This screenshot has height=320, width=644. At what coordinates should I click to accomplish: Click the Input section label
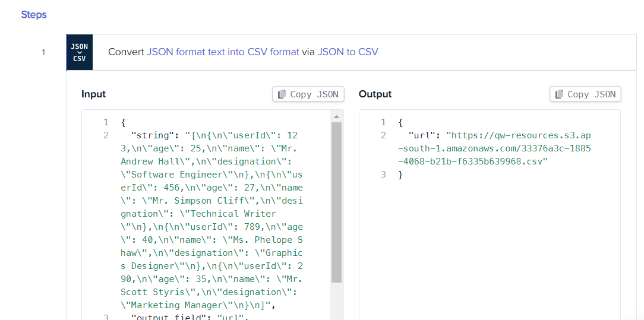click(x=93, y=94)
